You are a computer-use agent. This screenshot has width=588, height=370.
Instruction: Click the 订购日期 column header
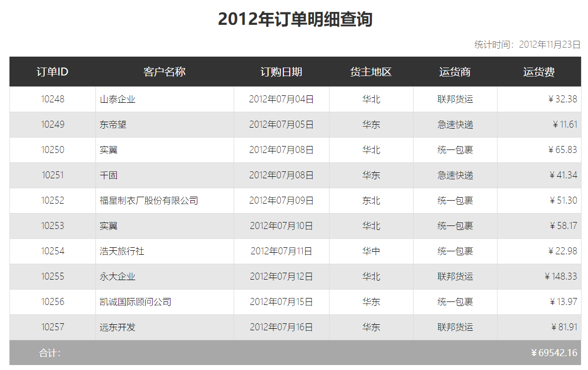281,72
